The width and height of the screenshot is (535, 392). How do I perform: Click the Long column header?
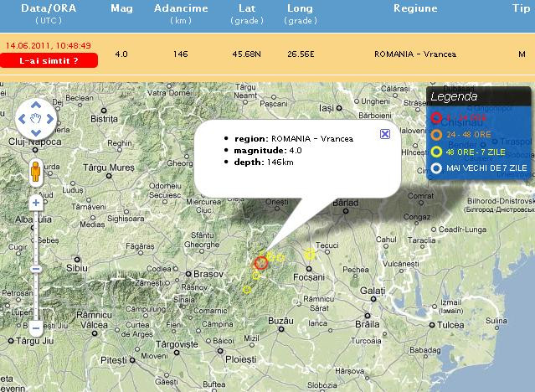300,8
